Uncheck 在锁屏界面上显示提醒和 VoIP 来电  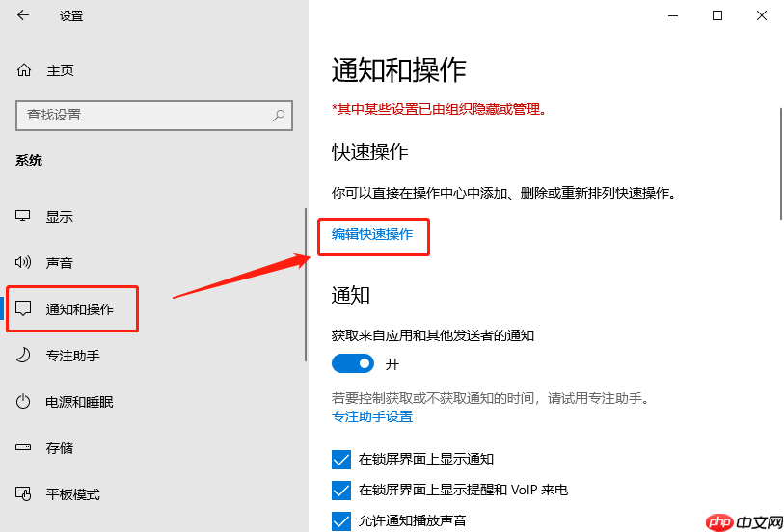click(341, 490)
